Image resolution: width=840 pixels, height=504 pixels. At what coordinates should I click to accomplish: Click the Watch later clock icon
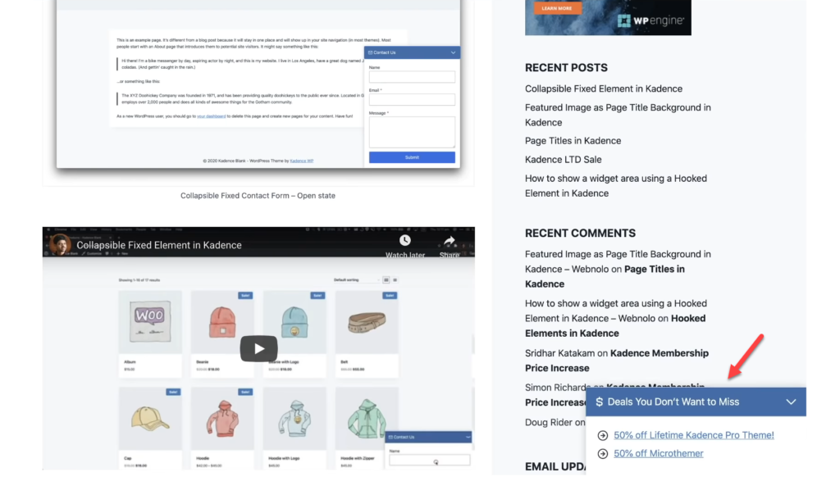pos(405,241)
